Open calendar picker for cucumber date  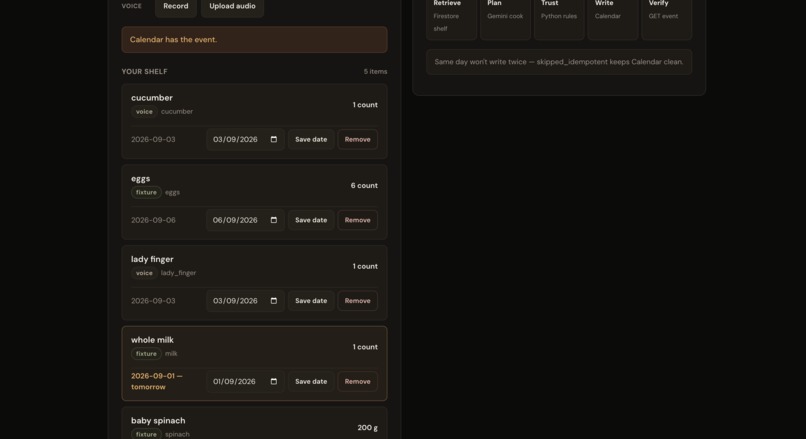(x=273, y=139)
